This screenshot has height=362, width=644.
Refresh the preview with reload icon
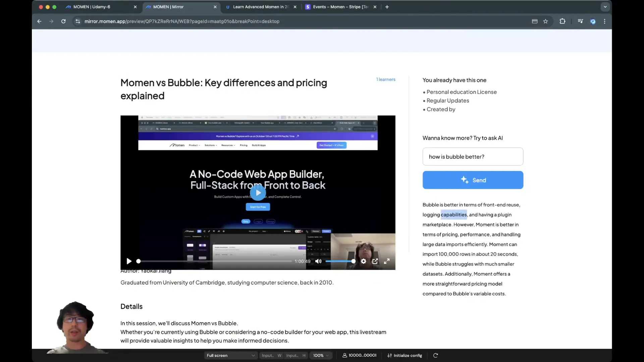pyautogui.click(x=435, y=355)
